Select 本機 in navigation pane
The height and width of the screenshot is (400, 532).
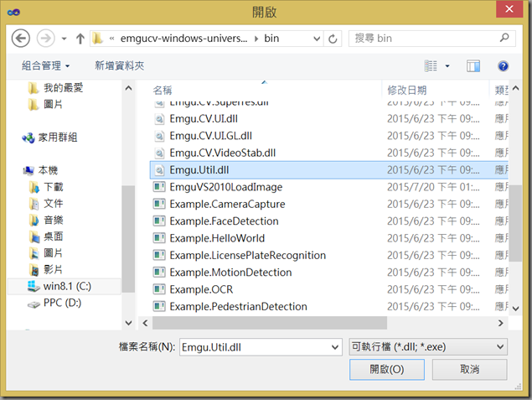[x=40, y=170]
